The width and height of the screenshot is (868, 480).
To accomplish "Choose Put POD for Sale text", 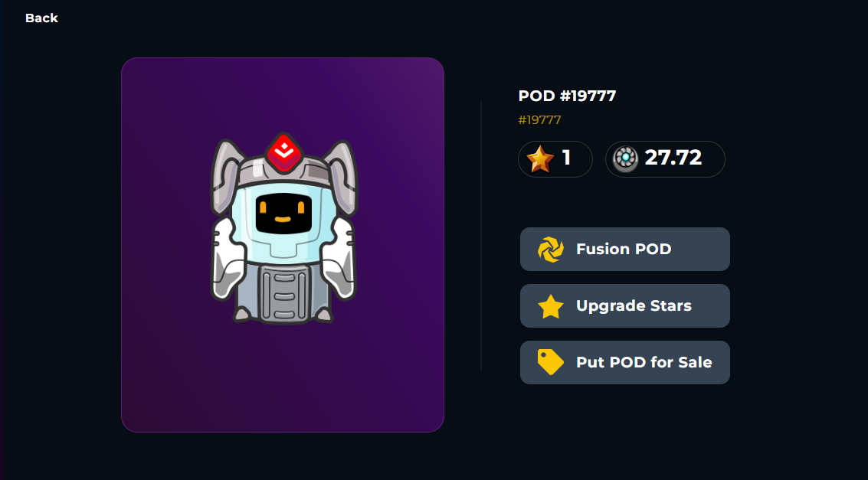I will click(644, 363).
